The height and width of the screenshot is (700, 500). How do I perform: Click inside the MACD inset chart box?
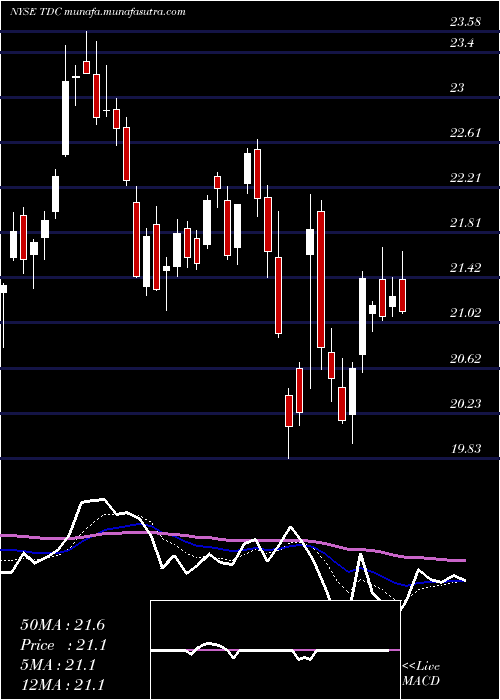(x=275, y=650)
